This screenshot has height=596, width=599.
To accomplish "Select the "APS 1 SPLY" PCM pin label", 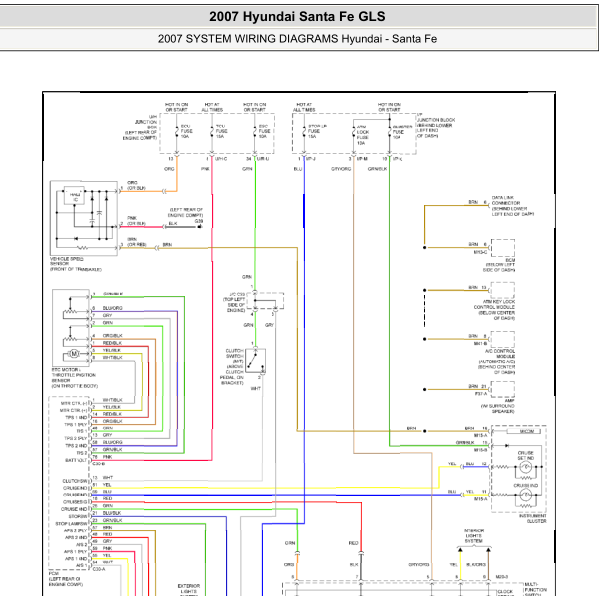I will pos(75,552).
